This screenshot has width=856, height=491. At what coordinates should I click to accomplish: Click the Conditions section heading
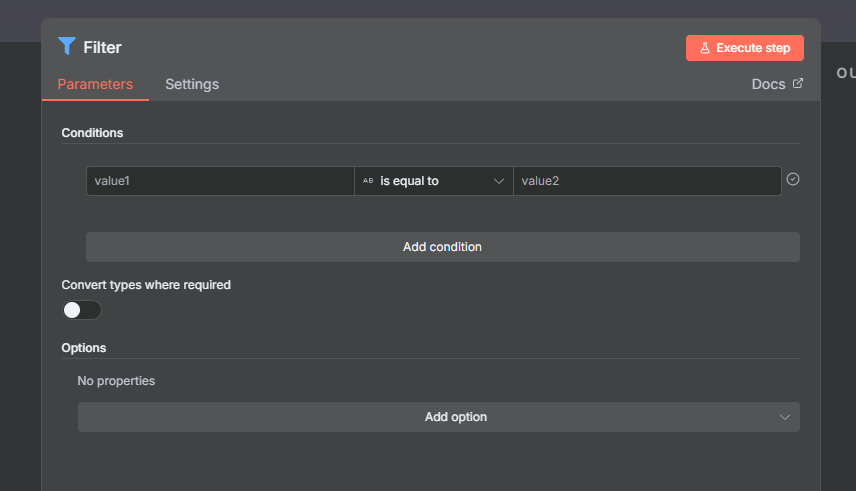(x=92, y=132)
